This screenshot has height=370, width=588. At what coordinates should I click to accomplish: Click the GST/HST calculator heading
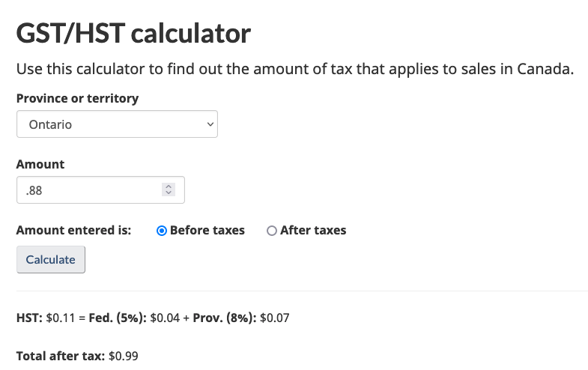click(x=133, y=34)
